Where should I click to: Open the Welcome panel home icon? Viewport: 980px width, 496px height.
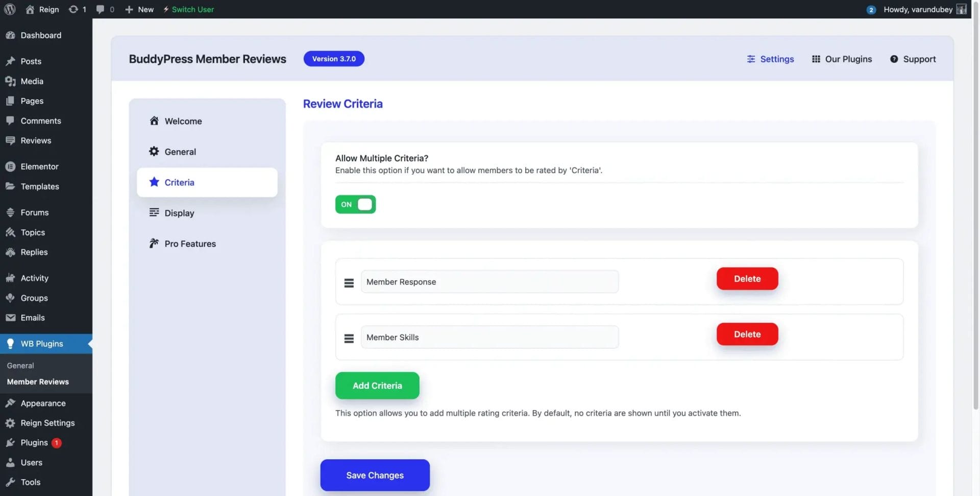(154, 121)
